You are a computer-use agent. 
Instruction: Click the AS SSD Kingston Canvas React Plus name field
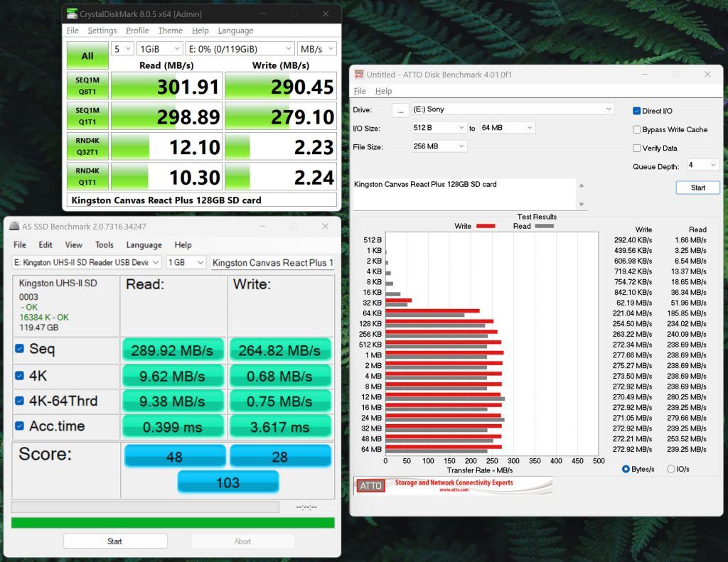coord(272,263)
